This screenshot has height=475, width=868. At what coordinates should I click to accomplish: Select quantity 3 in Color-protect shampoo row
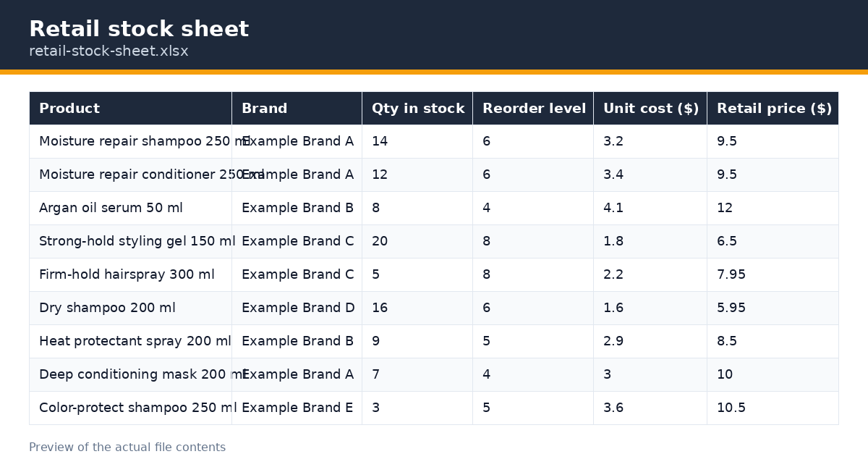pyautogui.click(x=417, y=408)
